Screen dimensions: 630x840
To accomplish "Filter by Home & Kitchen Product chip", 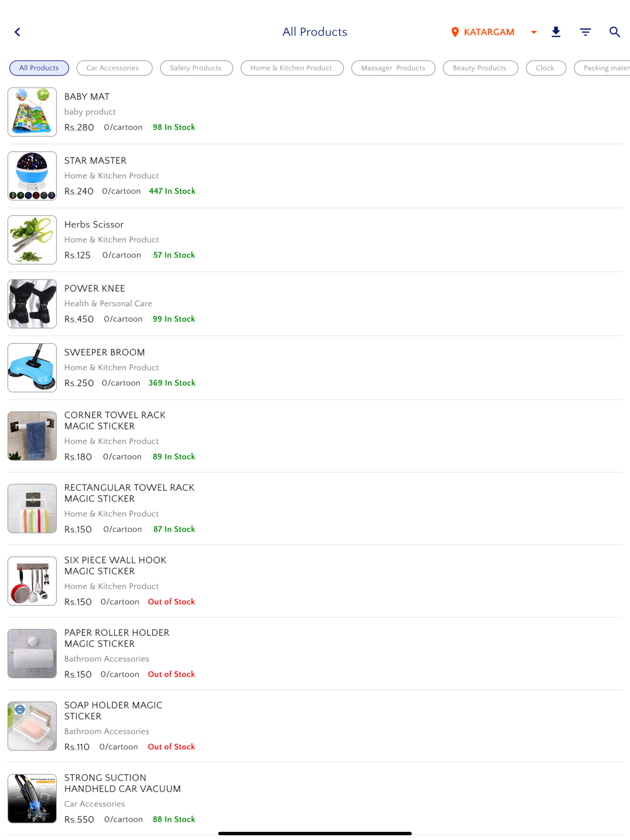I will point(292,68).
